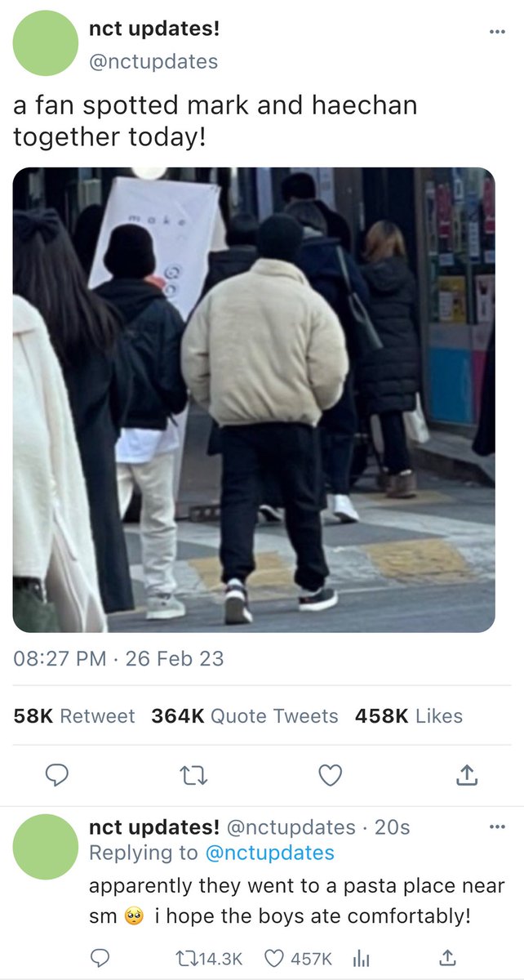This screenshot has height=980, width=524.
Task: Tap the share icon under main tweet
Action: [x=466, y=775]
